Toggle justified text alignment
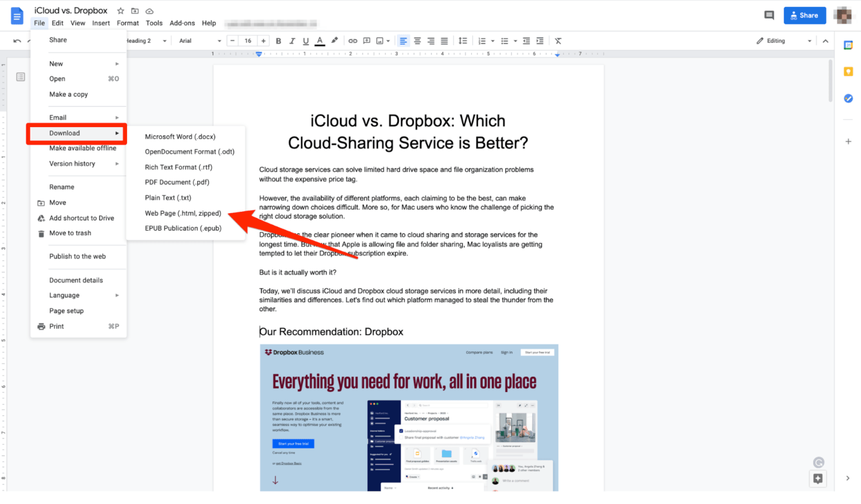This screenshot has width=861, height=504. (445, 41)
